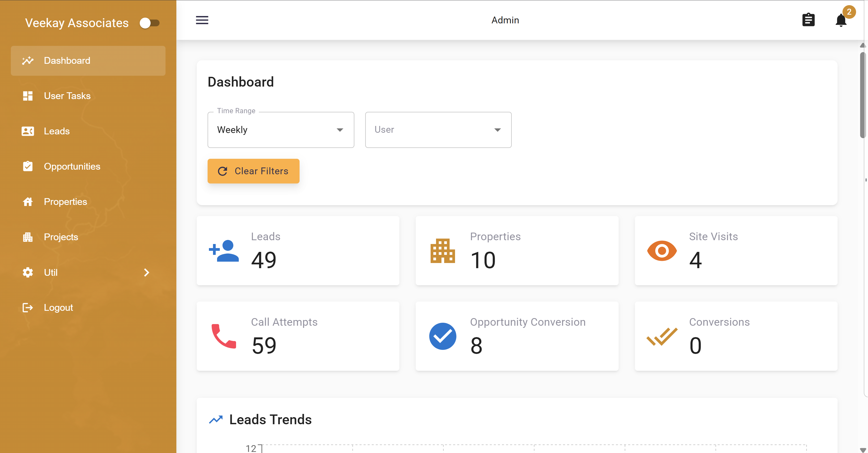Click the Opportunity Conversion checkmark icon
The image size is (868, 453).
pos(443,336)
